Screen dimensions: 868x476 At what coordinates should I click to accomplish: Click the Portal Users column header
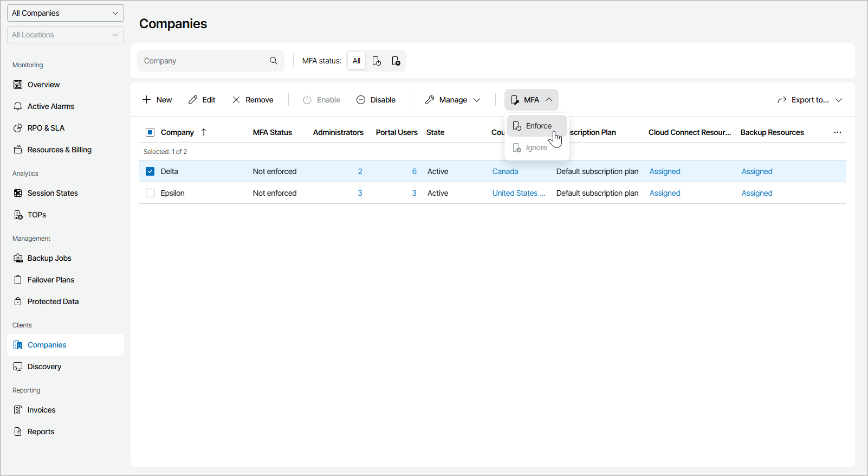tap(397, 132)
